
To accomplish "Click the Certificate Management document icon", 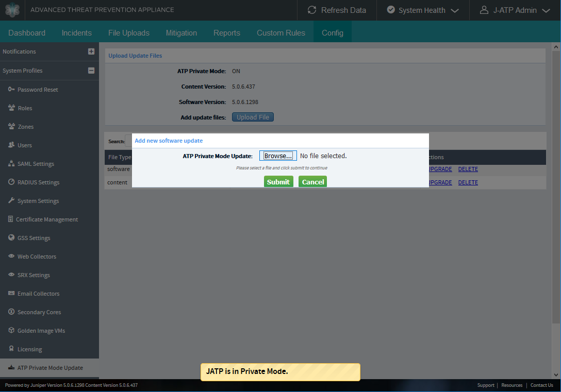I will (x=11, y=219).
